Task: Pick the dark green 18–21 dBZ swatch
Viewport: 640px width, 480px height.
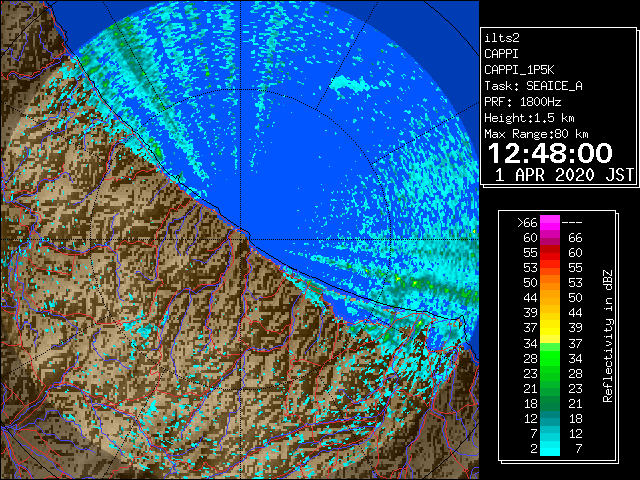Action: tap(549, 403)
